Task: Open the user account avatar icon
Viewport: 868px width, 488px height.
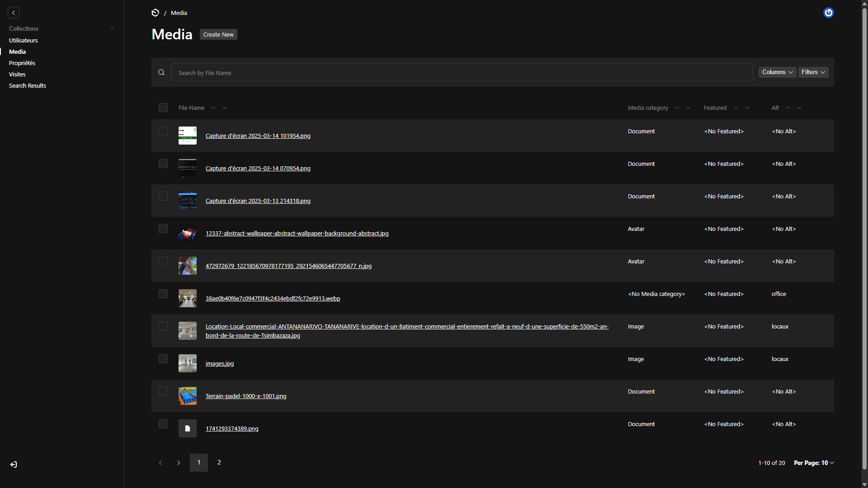Action: point(828,13)
